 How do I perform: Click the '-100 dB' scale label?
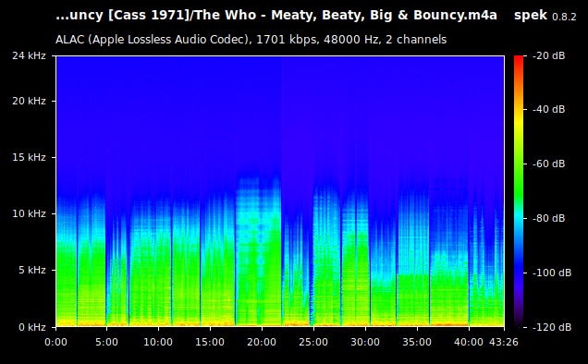click(552, 273)
